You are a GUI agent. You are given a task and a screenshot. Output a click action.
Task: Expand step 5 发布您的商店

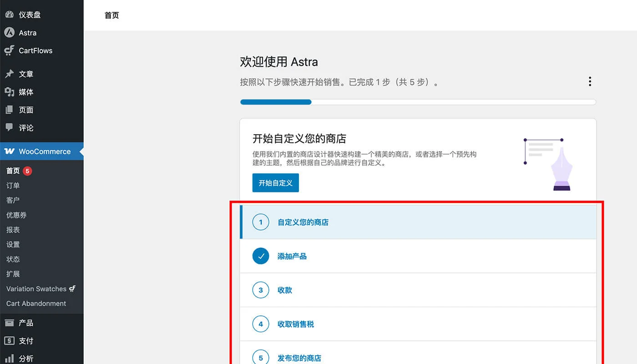299,358
